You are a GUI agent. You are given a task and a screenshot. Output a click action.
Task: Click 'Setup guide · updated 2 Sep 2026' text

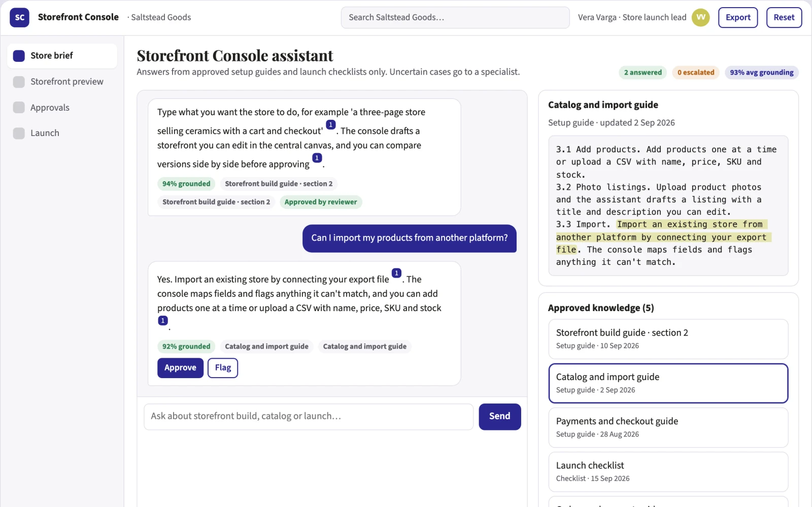(x=612, y=123)
